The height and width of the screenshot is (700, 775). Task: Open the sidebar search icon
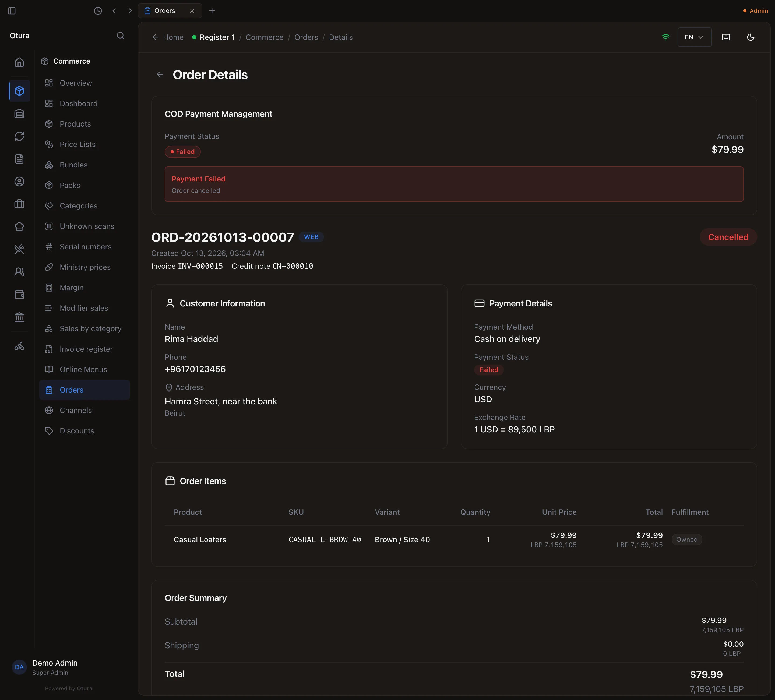click(120, 36)
